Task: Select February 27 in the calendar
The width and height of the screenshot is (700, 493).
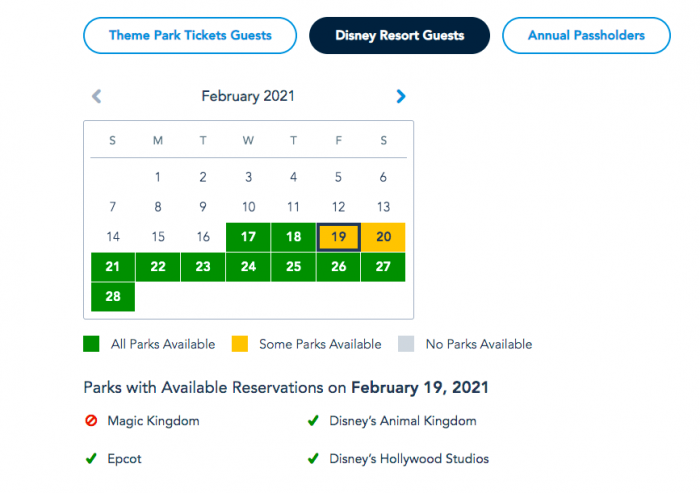Action: (x=383, y=267)
